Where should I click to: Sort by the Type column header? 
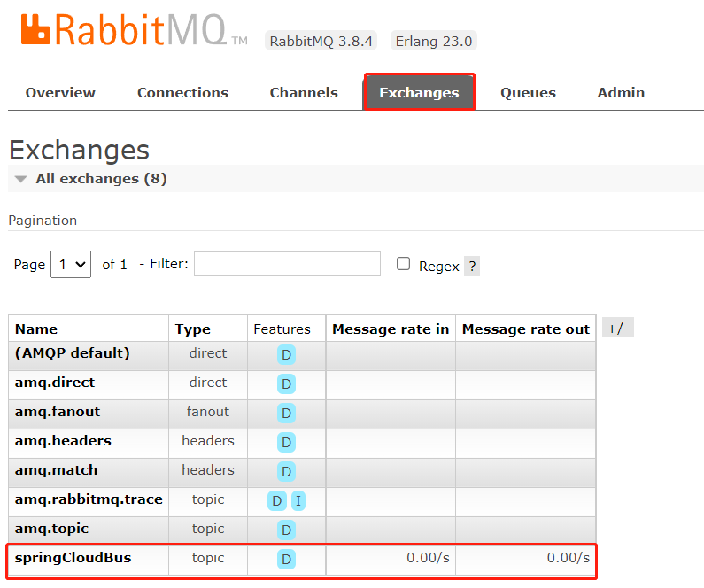tap(193, 329)
